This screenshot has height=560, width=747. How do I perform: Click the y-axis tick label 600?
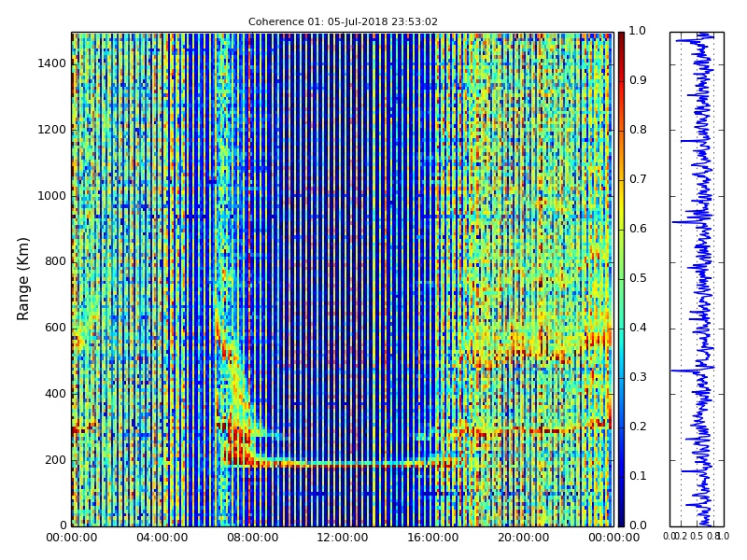tap(55, 328)
